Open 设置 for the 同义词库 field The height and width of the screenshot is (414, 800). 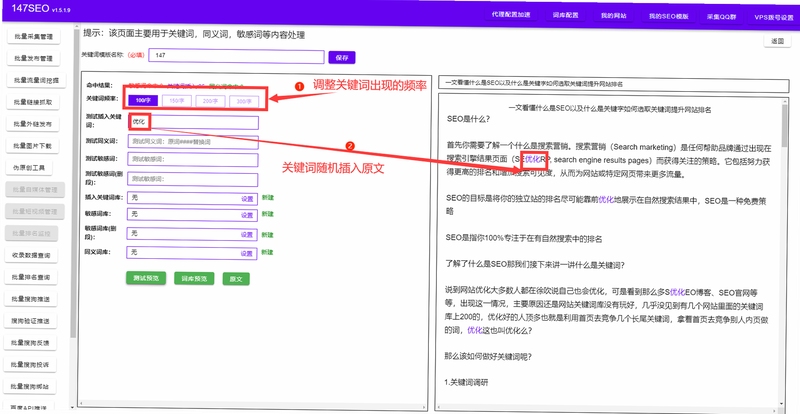click(247, 253)
